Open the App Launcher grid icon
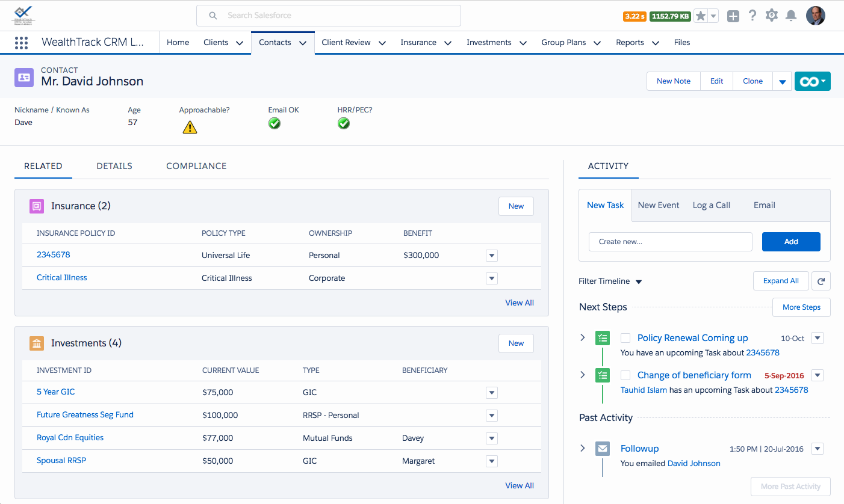This screenshot has width=844, height=504. tap(21, 43)
